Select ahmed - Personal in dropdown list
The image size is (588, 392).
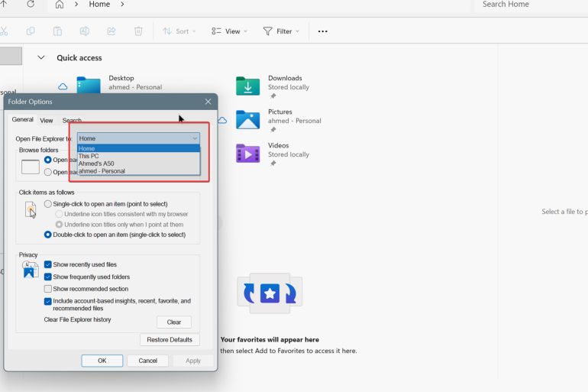[102, 171]
